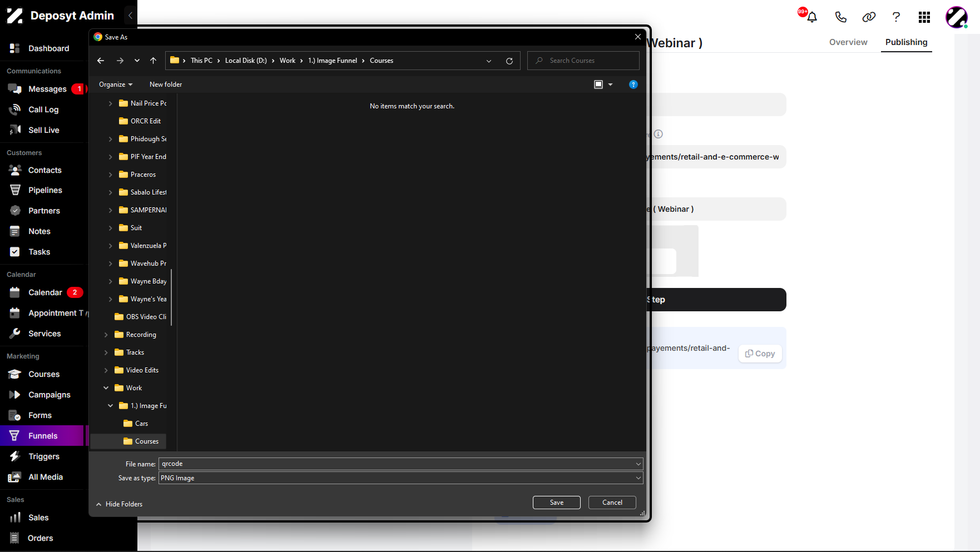Open the Courses graduation cap icon

[15, 374]
